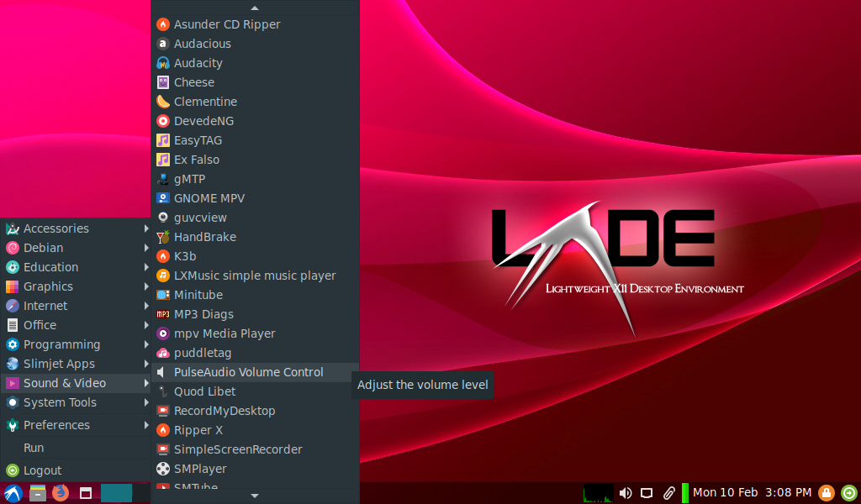This screenshot has height=504, width=861.
Task: Click the orange lock screen icon
Action: [x=827, y=492]
